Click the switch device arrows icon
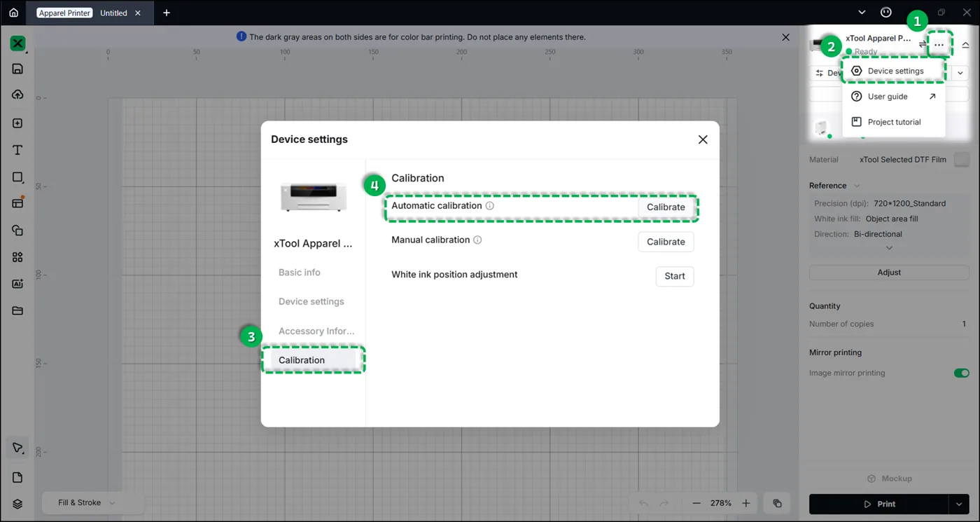This screenshot has height=522, width=980. pyautogui.click(x=923, y=44)
